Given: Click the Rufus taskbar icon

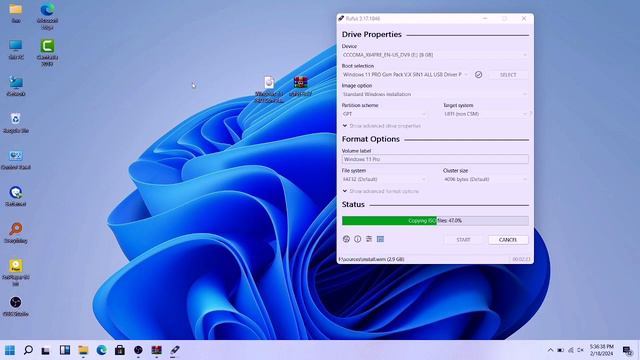Looking at the screenshot, I should point(175,350).
